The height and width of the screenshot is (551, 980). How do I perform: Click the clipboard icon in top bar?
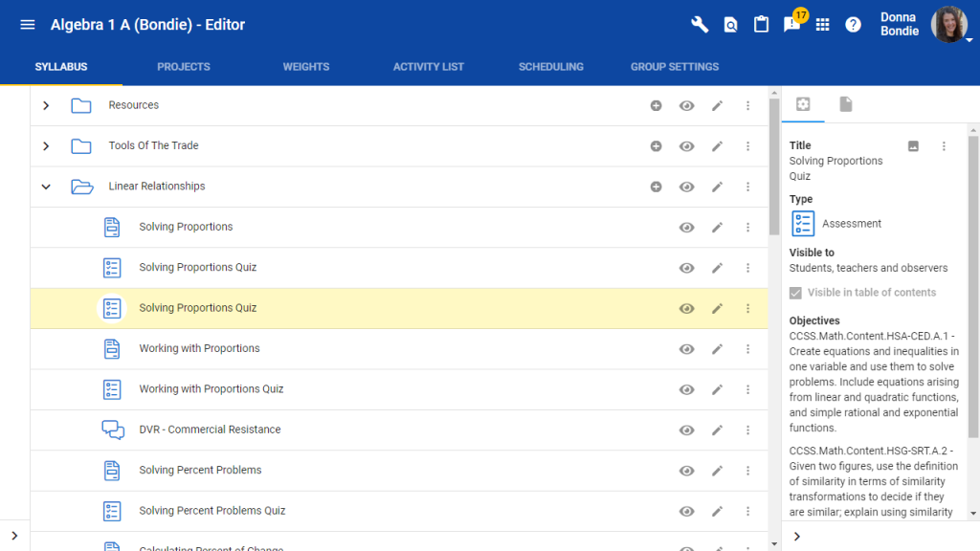point(761,25)
